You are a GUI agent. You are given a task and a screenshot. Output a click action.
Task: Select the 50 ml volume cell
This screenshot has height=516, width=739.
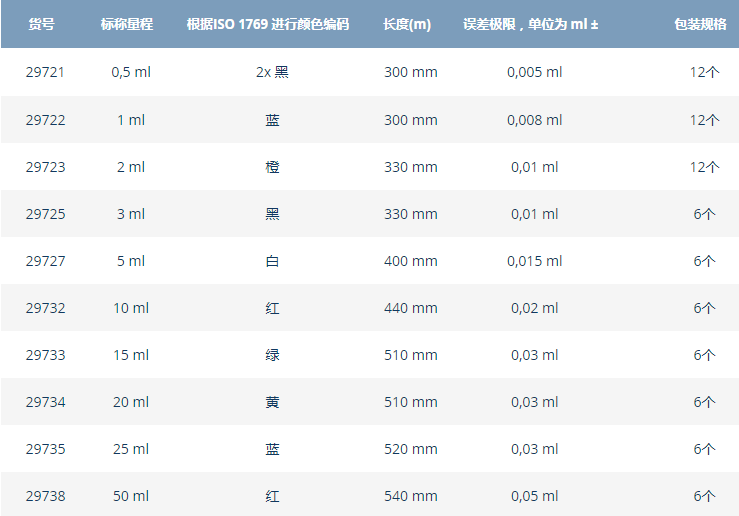130,496
